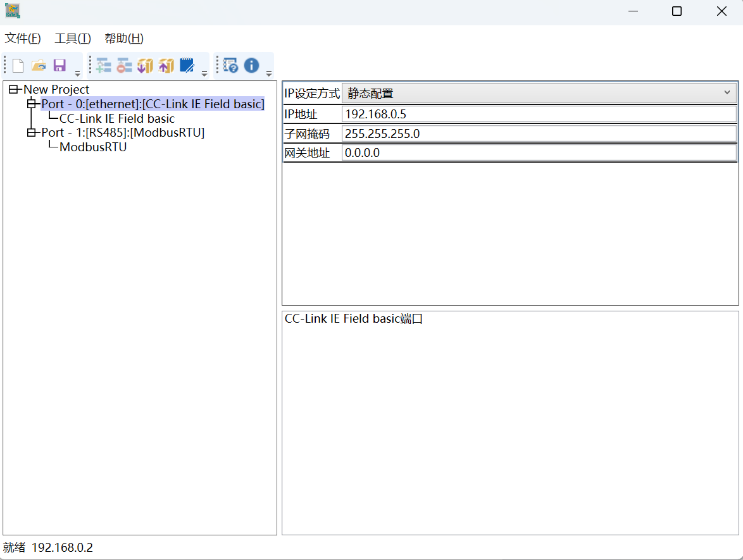The width and height of the screenshot is (743, 560).
Task: Collapse the Port - 0 ethernet node
Action: [x=32, y=103]
